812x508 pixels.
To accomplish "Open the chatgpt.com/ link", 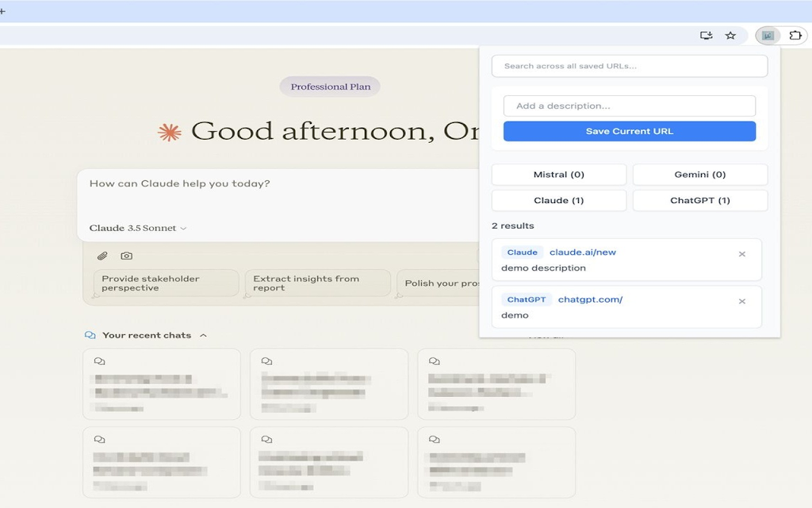I will tap(590, 299).
